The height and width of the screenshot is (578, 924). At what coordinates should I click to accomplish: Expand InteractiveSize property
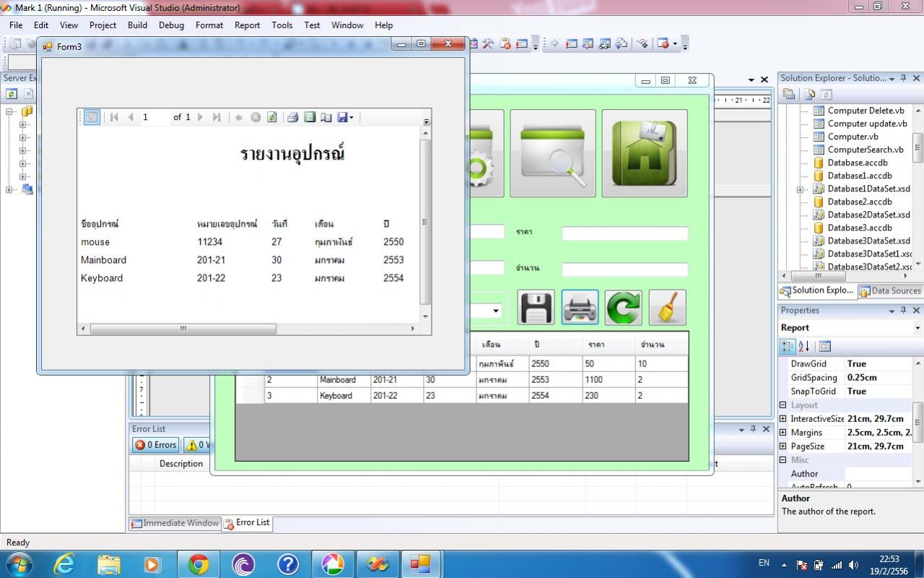click(783, 419)
